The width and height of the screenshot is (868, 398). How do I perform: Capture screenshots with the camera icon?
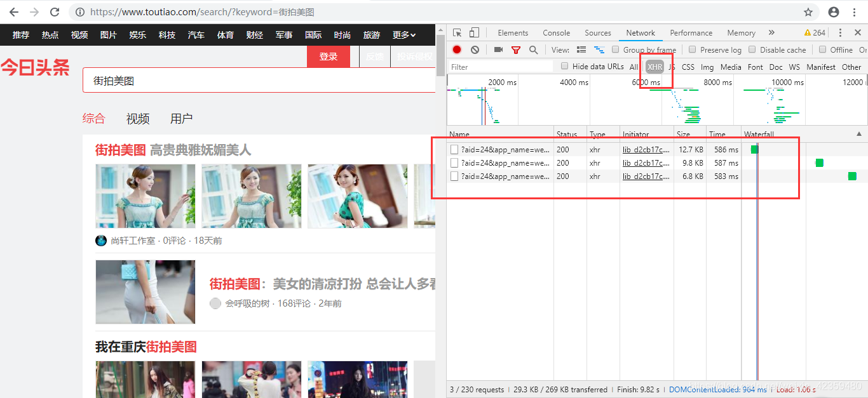(x=498, y=50)
